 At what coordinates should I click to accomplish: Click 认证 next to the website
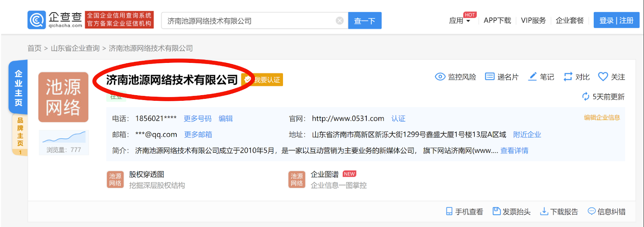398,119
